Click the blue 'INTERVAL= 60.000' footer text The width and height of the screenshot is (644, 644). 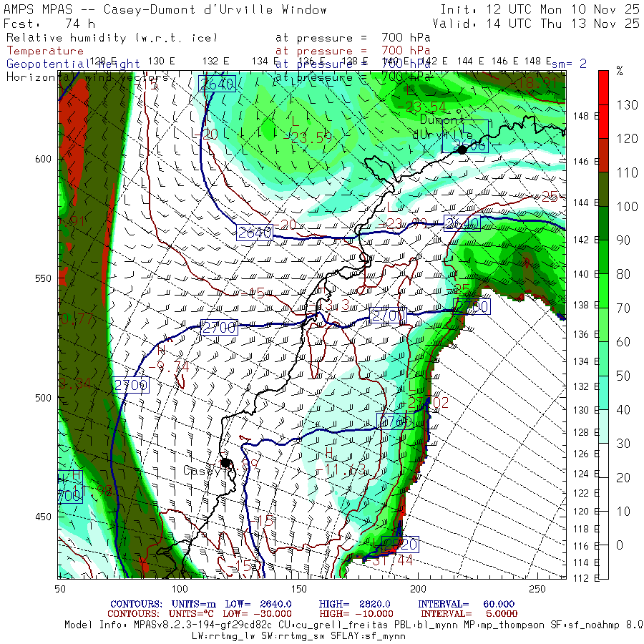click(x=466, y=604)
